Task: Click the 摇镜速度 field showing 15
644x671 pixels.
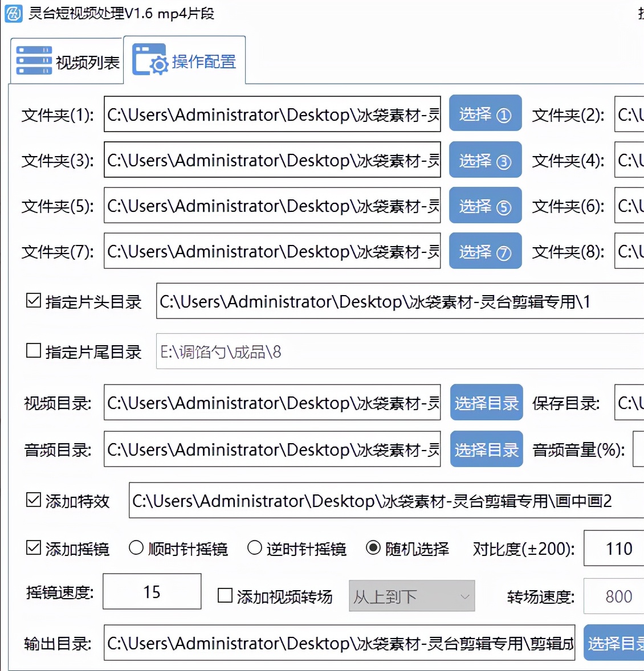Action: tap(152, 591)
